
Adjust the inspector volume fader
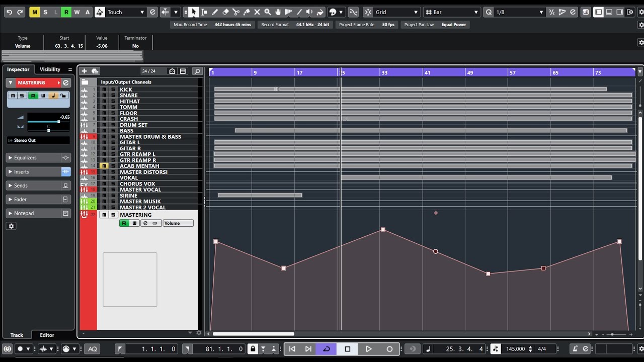click(x=58, y=122)
